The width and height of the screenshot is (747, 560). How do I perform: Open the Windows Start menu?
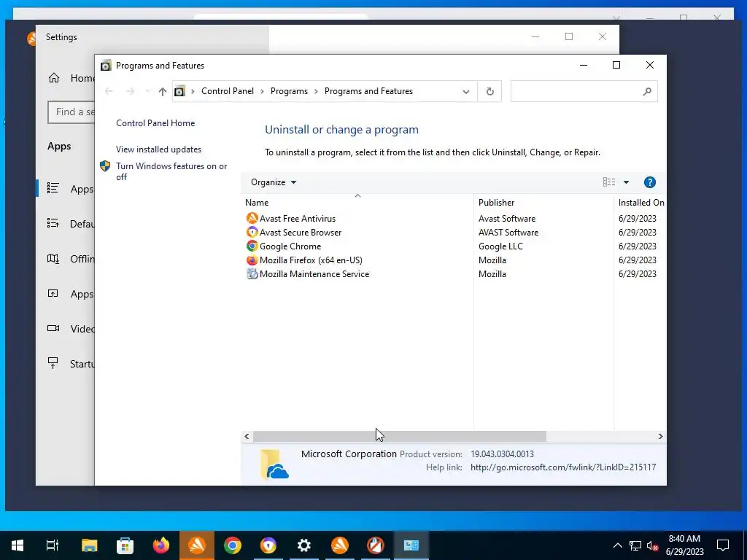pos(18,545)
